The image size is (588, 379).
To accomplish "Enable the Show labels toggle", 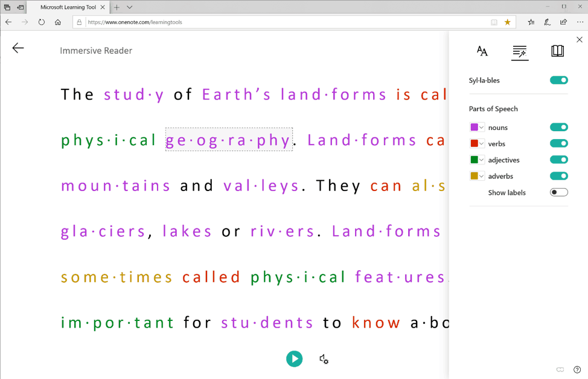I will 558,193.
